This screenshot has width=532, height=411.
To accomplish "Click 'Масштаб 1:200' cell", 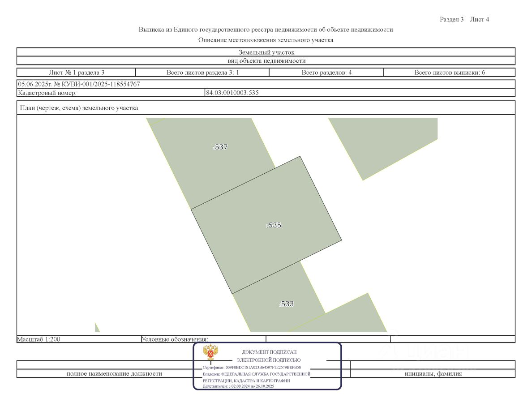I will coord(79,339).
